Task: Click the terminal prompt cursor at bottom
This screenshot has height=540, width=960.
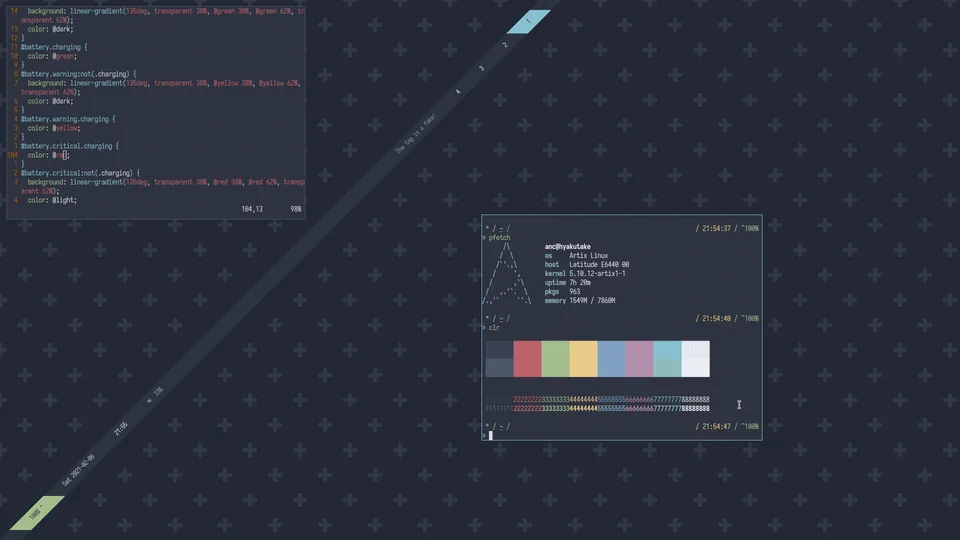Action: point(490,435)
